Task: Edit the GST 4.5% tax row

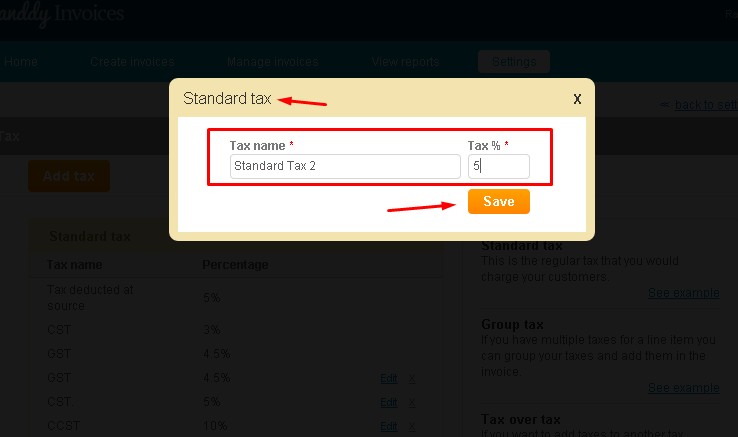Action: pyautogui.click(x=389, y=378)
